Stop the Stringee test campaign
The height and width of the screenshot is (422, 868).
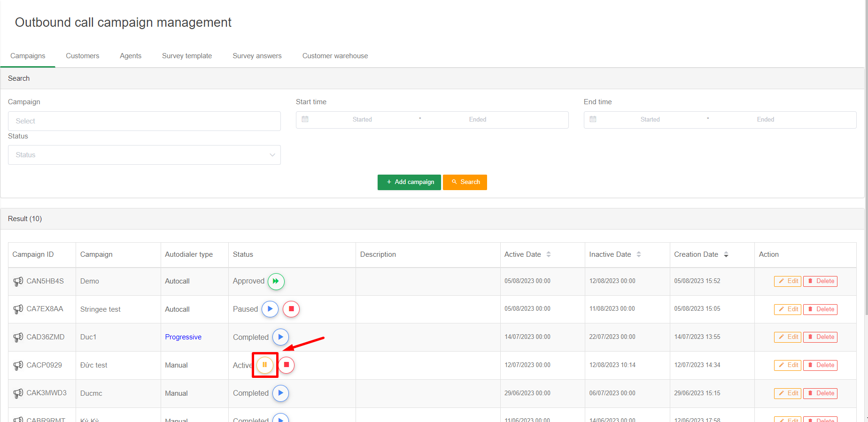coord(291,309)
